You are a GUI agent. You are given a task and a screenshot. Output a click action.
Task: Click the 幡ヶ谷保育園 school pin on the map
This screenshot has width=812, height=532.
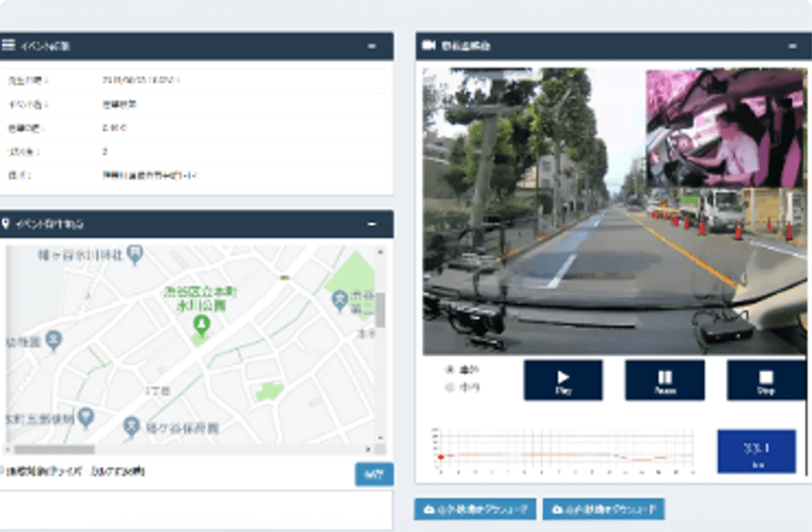pos(132,427)
